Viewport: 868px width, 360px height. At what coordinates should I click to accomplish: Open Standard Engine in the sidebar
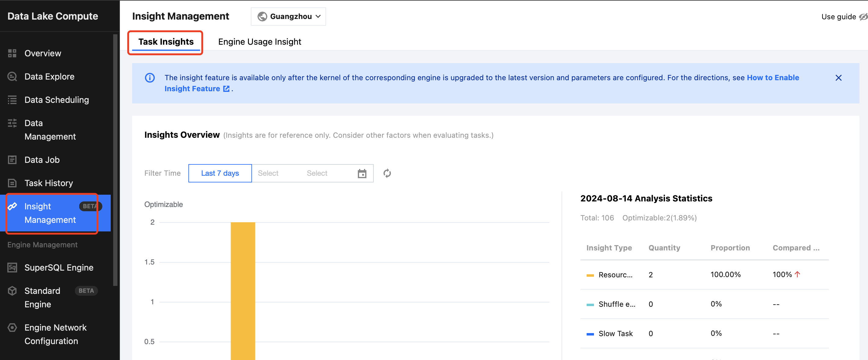[42, 298]
